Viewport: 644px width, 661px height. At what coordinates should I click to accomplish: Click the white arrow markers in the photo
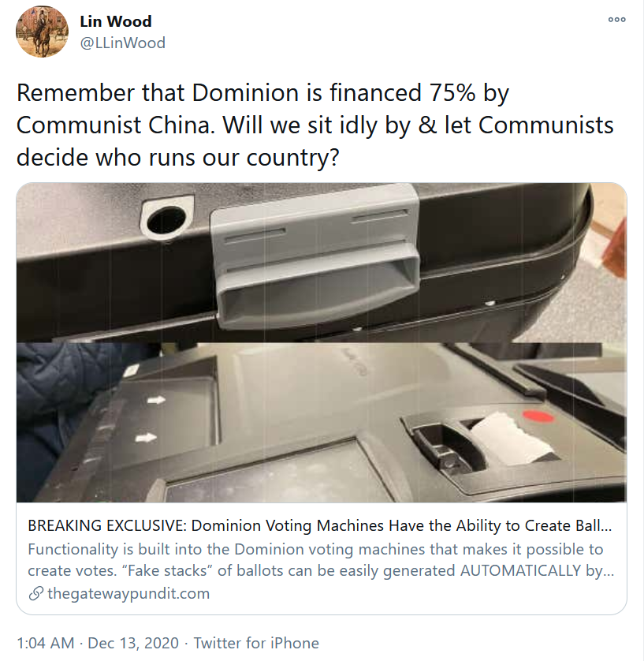(x=150, y=419)
